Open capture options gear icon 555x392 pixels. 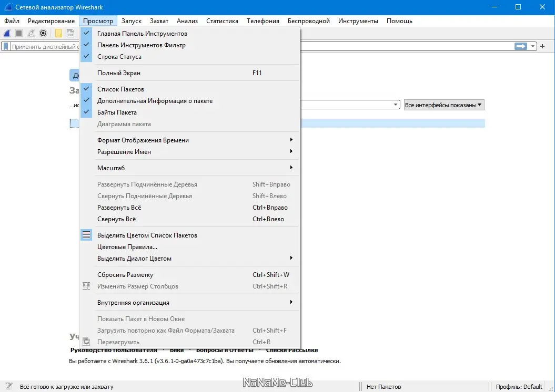[x=43, y=33]
